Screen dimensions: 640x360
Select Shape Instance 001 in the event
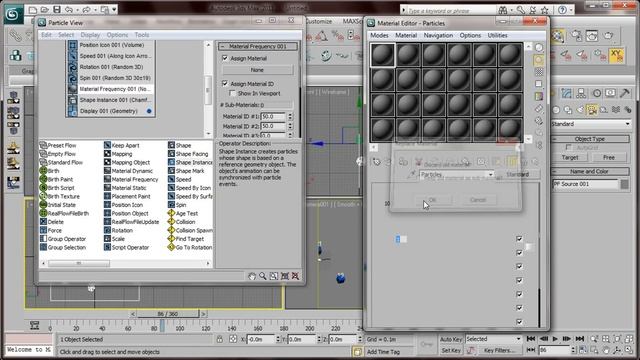coord(110,100)
